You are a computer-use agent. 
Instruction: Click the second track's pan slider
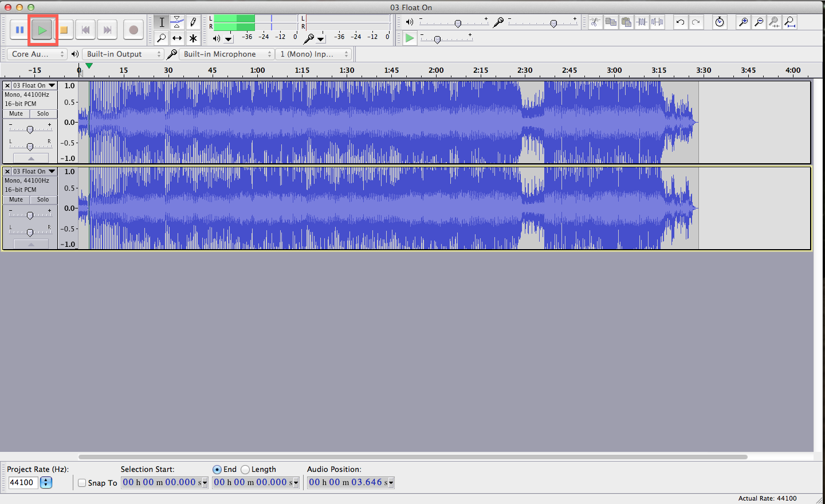(30, 232)
